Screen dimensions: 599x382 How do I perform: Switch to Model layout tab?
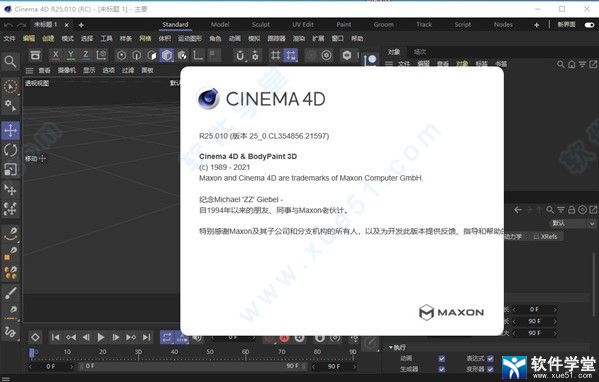pyautogui.click(x=220, y=24)
